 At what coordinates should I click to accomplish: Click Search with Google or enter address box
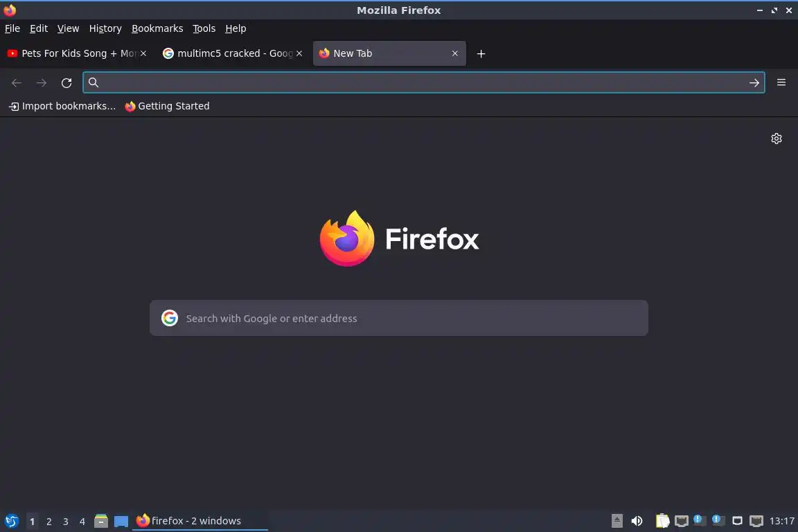tap(398, 318)
